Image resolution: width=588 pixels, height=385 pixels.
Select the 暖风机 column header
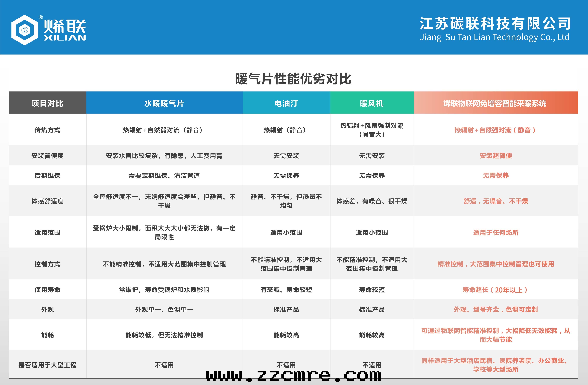pyautogui.click(x=372, y=103)
